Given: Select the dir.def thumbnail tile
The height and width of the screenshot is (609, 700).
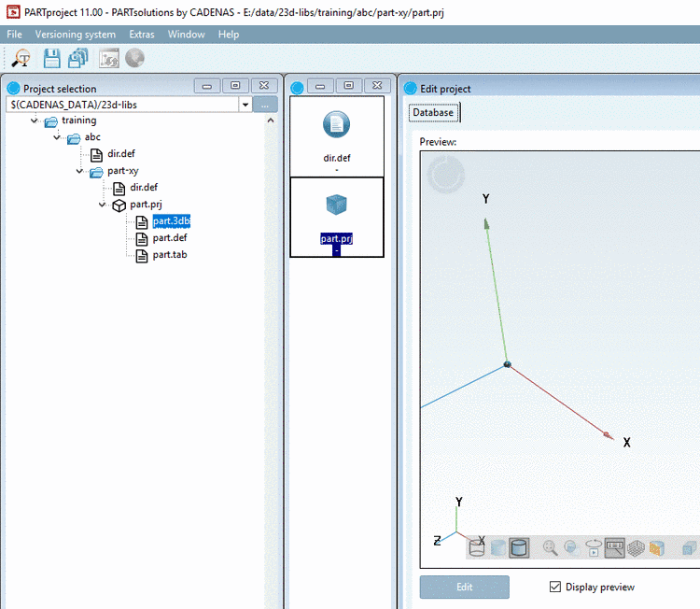Looking at the screenshot, I should point(337,136).
